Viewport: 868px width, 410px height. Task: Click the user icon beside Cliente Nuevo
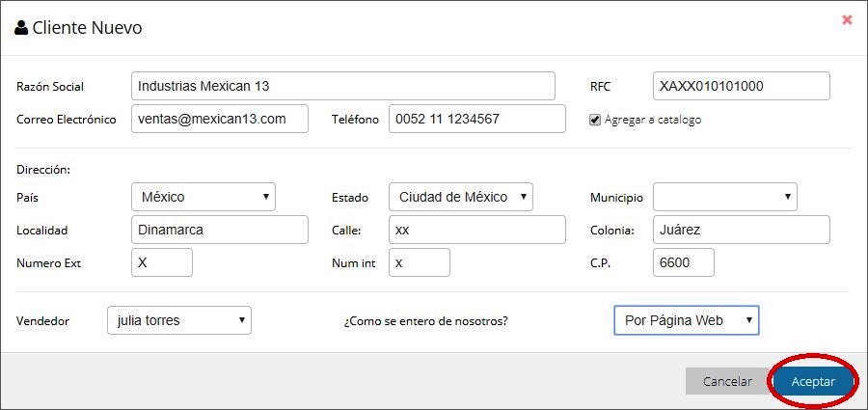click(21, 28)
